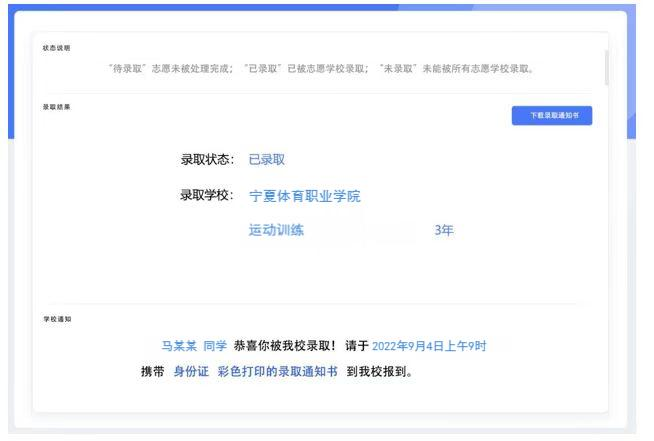Click the word 携带 in the notice

153,371
